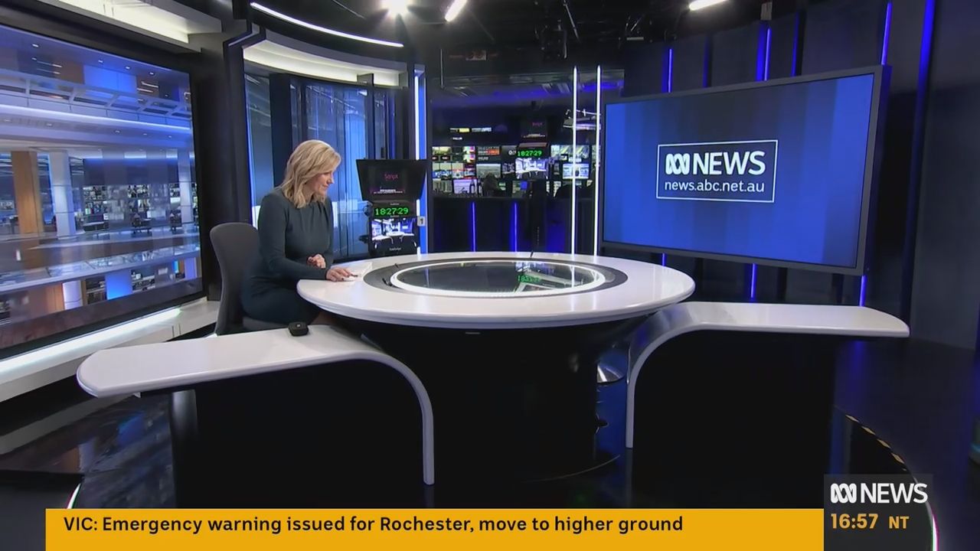Click the bright ceiling studio spotlight
The width and height of the screenshot is (980, 551).
[396, 6]
